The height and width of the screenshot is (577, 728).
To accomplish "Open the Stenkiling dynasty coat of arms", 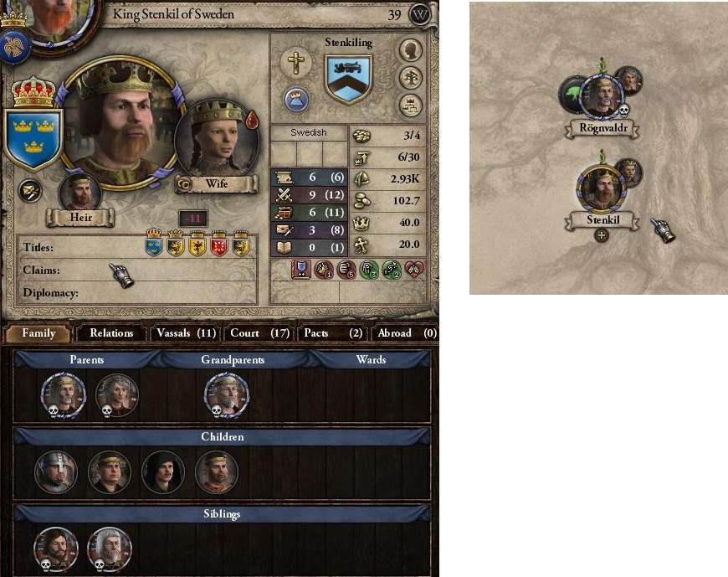I will pyautogui.click(x=348, y=78).
